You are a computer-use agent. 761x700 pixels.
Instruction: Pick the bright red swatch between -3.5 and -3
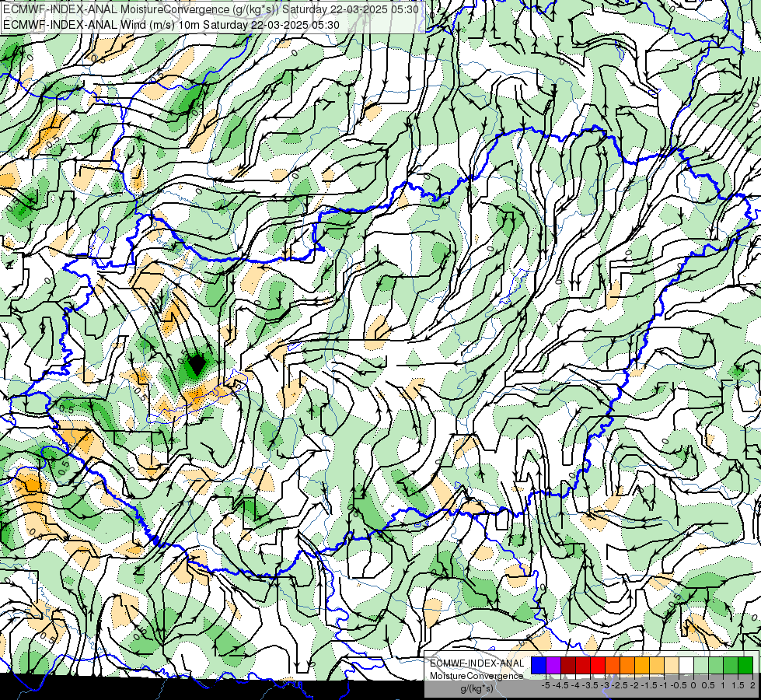click(598, 665)
